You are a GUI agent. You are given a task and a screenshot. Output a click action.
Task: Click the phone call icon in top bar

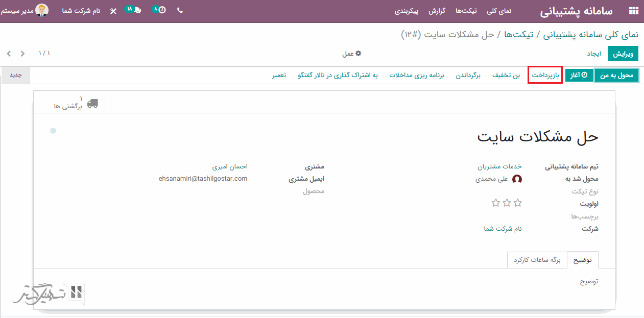tap(180, 10)
